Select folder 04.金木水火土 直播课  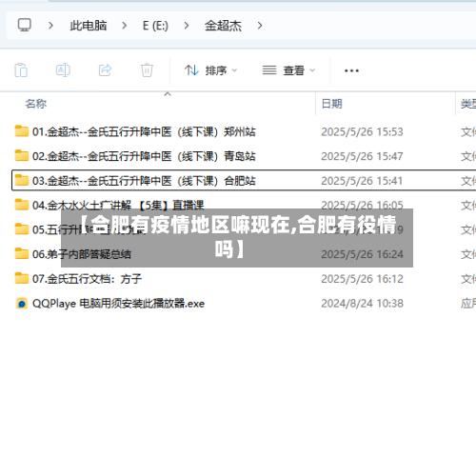(x=118, y=206)
